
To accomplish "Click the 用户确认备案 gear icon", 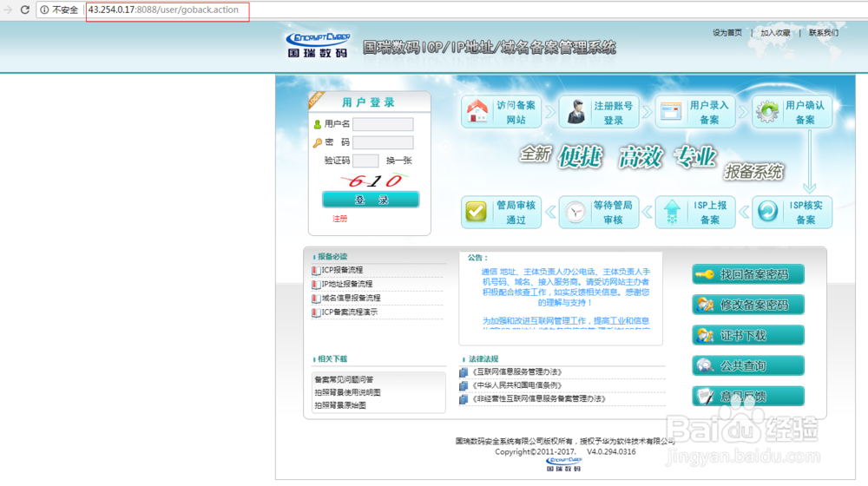I will click(768, 112).
